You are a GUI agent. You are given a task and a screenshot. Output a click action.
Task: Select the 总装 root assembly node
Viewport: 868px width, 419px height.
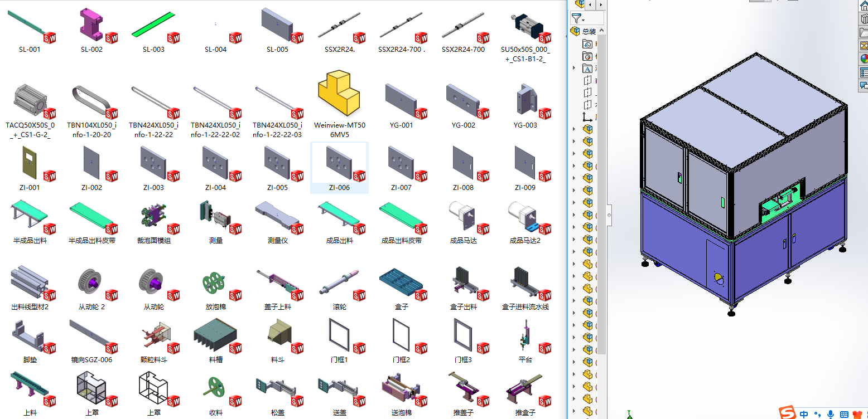click(584, 32)
